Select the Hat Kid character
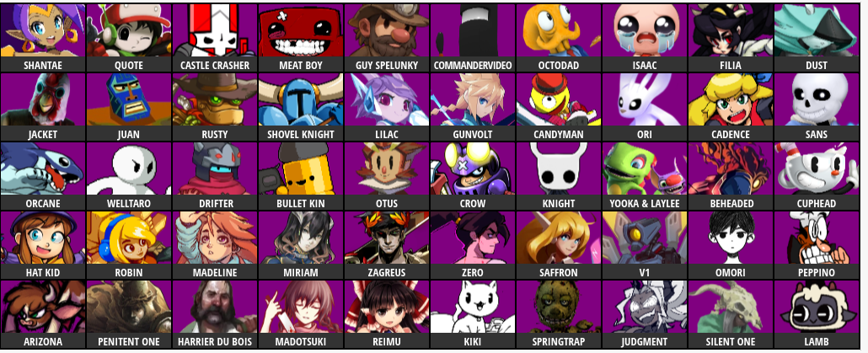The height and width of the screenshot is (353, 868). (43, 245)
